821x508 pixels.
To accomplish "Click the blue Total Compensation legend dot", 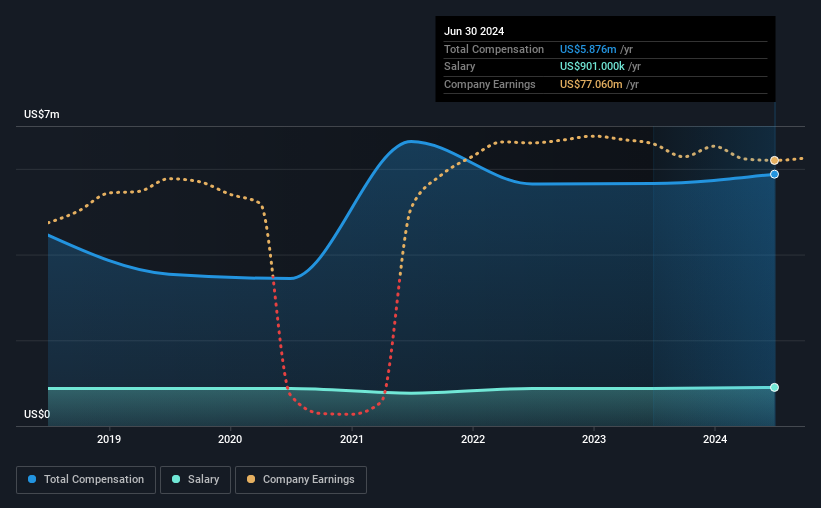I will pyautogui.click(x=32, y=479).
